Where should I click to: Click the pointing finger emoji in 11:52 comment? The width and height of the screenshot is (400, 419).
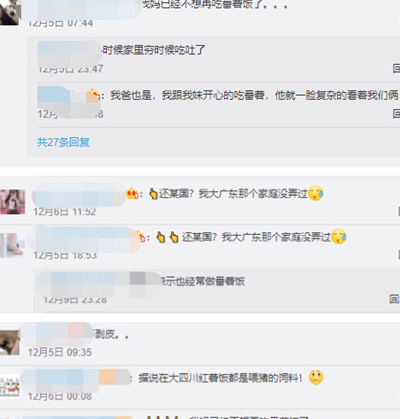click(153, 194)
